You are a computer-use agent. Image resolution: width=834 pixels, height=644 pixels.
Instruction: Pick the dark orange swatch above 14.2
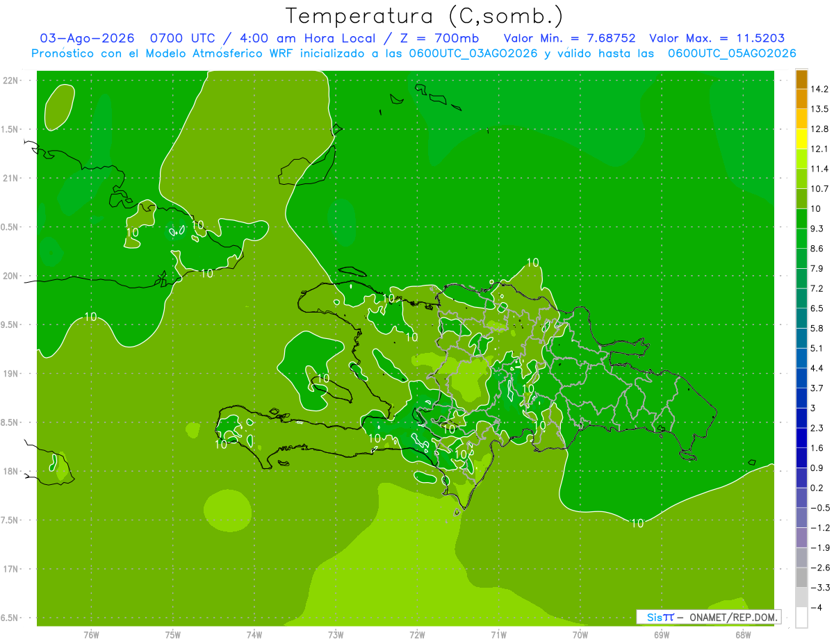pos(801,79)
